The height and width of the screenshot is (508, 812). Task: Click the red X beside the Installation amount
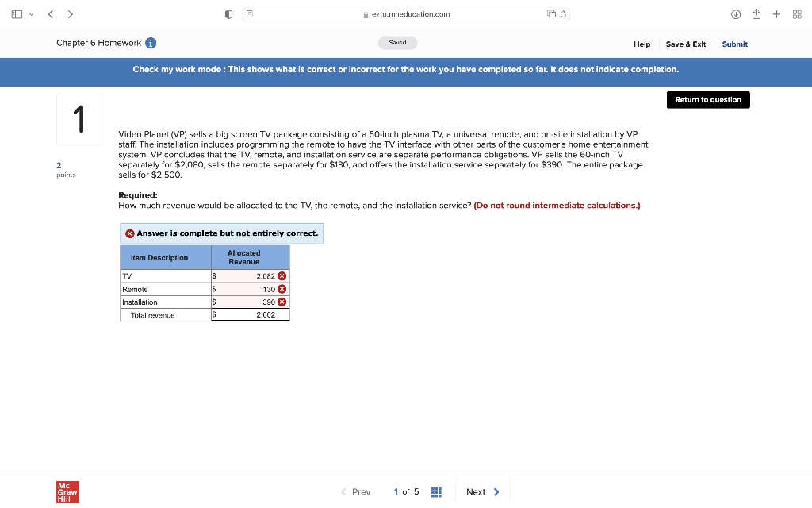click(282, 302)
